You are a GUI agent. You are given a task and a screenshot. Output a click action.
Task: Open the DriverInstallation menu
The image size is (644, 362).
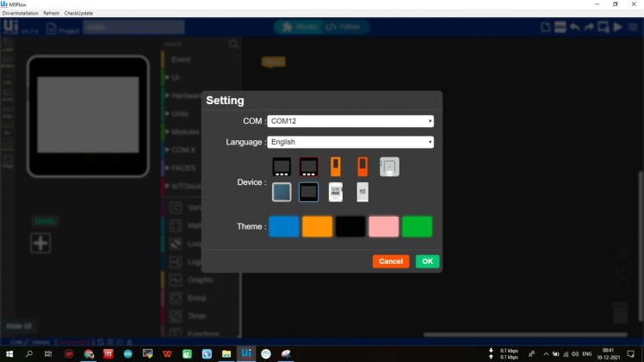tap(20, 13)
